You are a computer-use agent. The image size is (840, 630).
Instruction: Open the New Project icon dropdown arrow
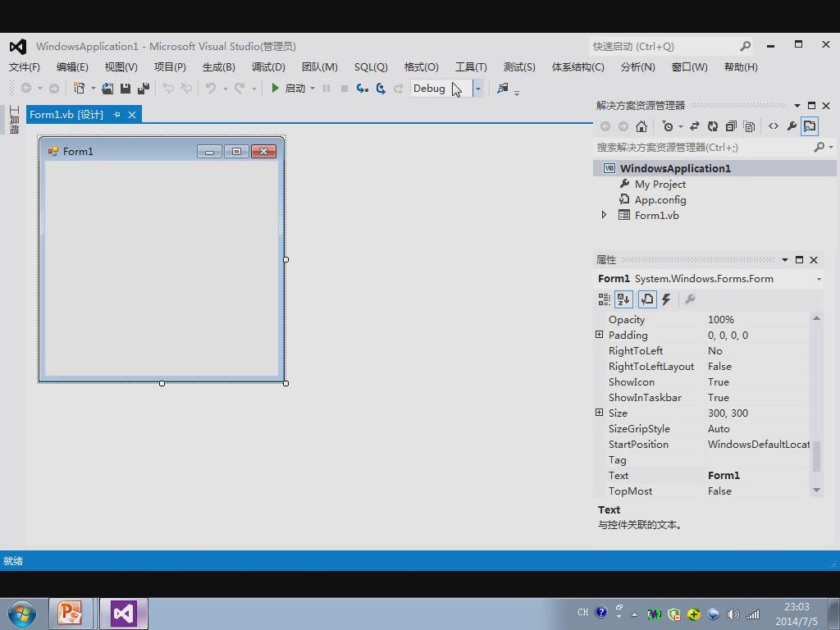pyautogui.click(x=94, y=89)
